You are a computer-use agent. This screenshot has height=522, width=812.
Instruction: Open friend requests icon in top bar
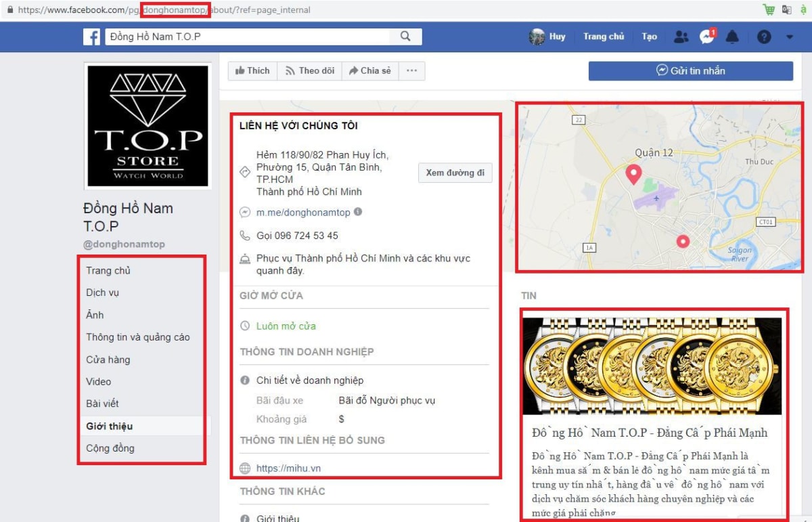click(x=681, y=37)
